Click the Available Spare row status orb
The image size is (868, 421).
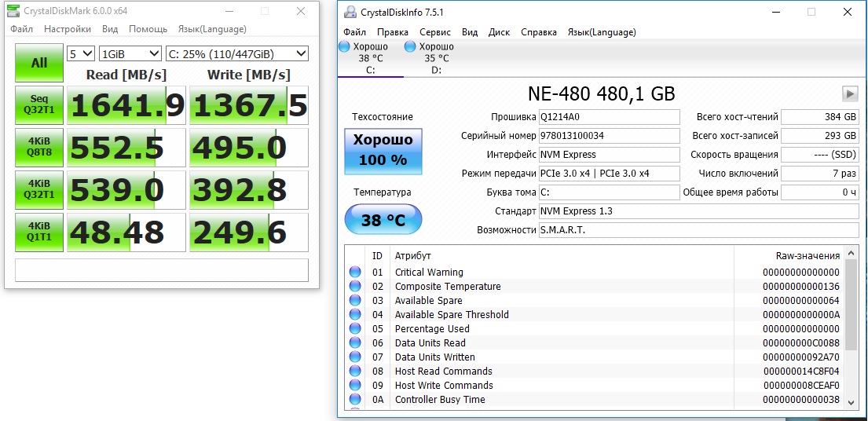pyautogui.click(x=355, y=300)
